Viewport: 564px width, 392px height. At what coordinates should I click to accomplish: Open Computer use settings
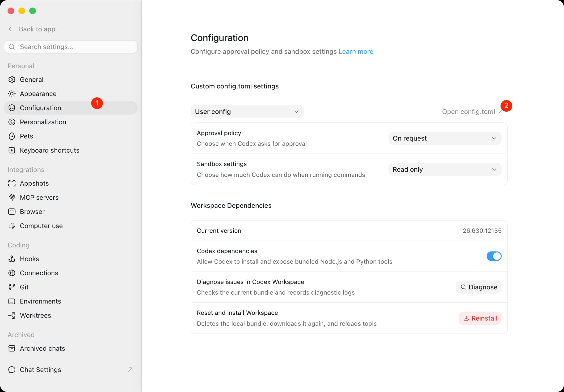tap(71, 226)
